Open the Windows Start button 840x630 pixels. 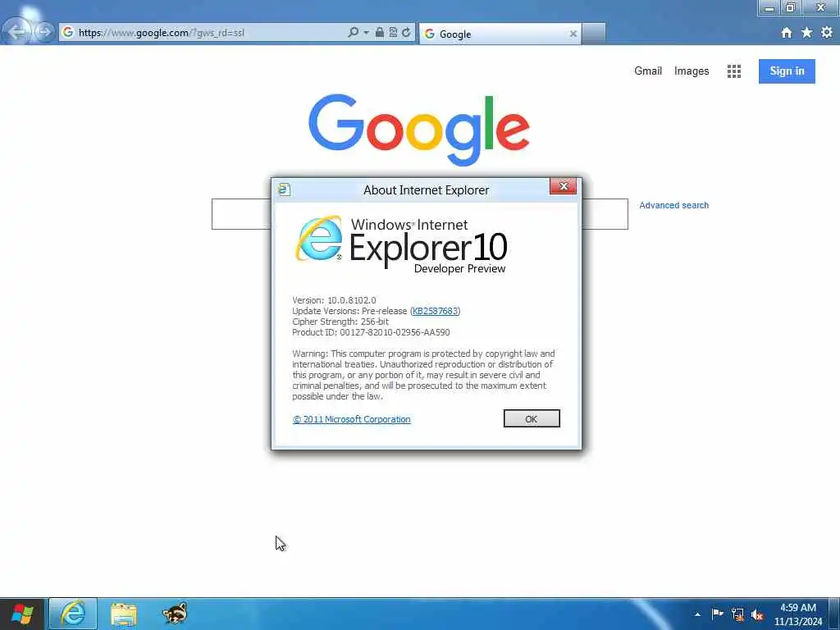(x=22, y=614)
